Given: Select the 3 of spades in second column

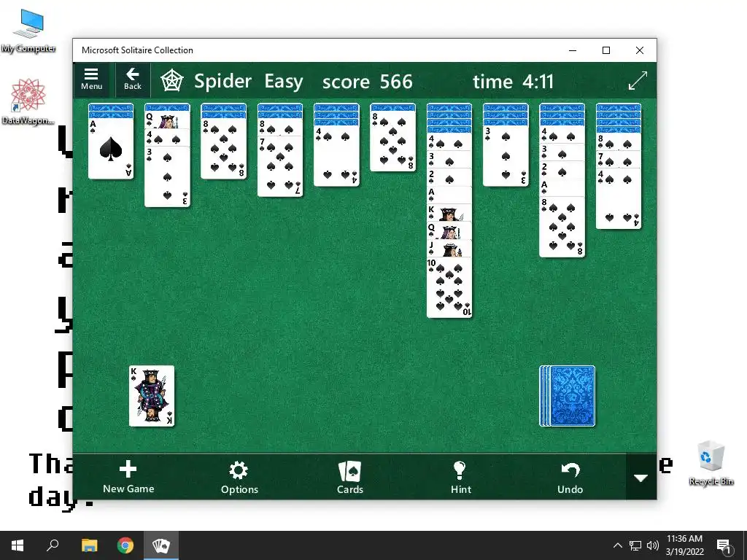Looking at the screenshot, I should click(x=167, y=176).
